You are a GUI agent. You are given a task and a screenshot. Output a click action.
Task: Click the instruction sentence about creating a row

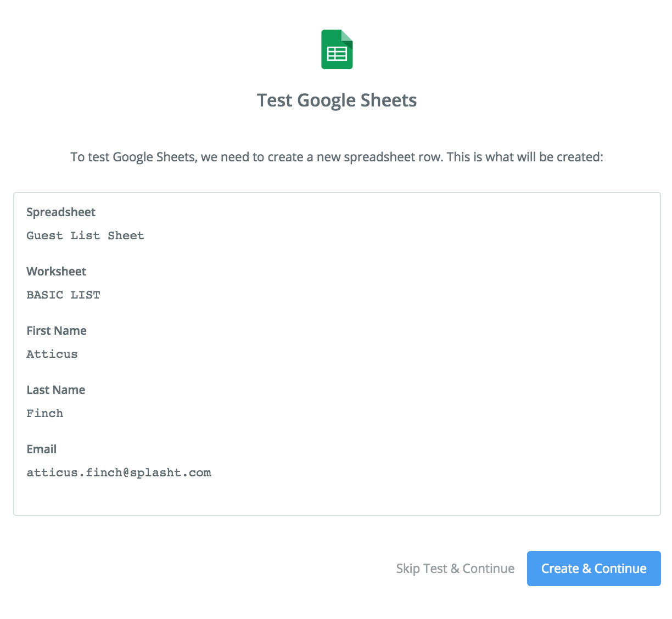337,157
